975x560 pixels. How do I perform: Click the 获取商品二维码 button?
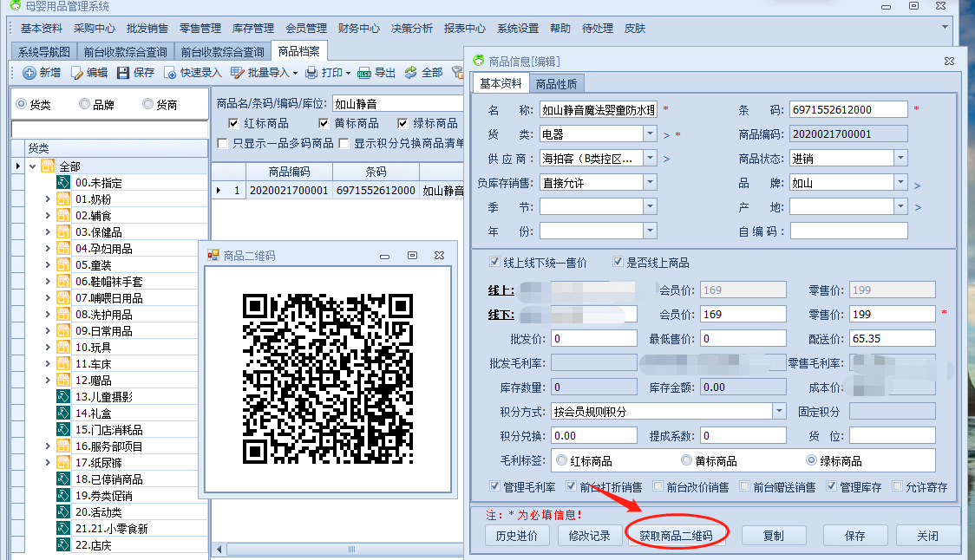click(x=676, y=535)
